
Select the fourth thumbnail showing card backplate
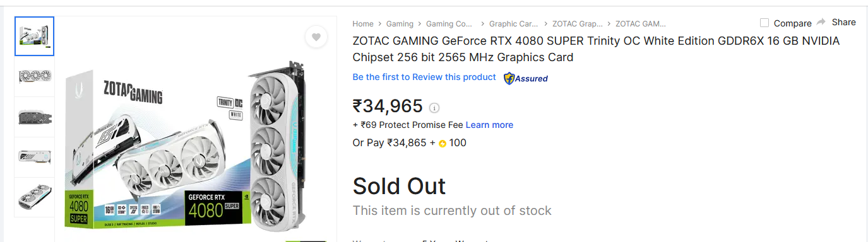point(35,157)
